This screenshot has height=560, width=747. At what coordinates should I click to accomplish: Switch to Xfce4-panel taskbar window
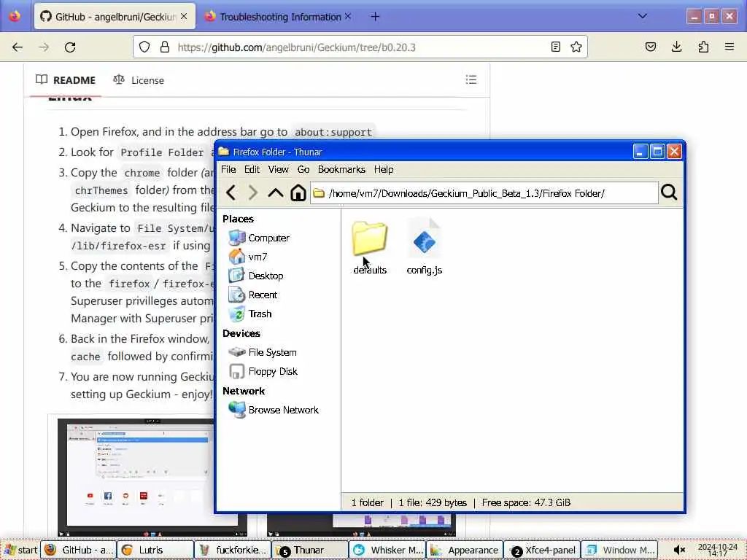point(542,550)
